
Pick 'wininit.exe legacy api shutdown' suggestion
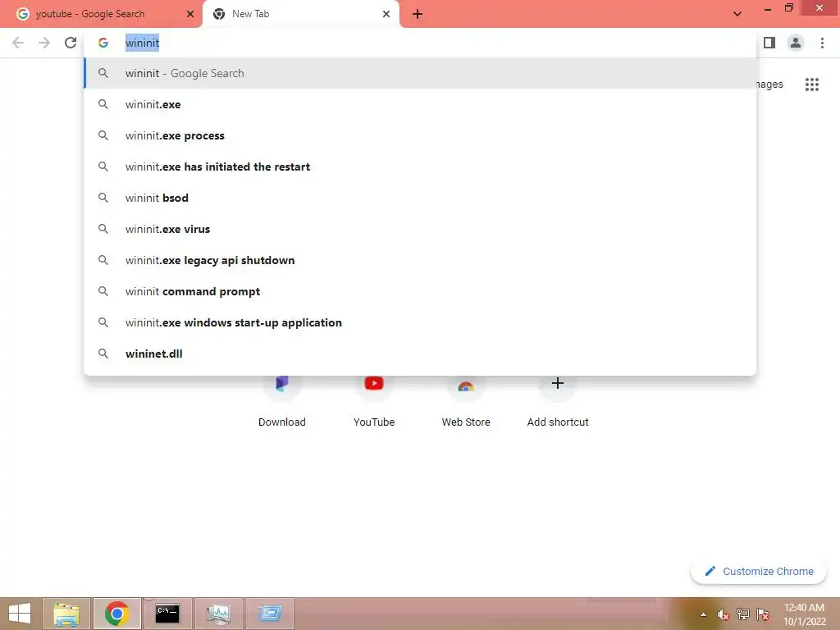[x=420, y=260]
